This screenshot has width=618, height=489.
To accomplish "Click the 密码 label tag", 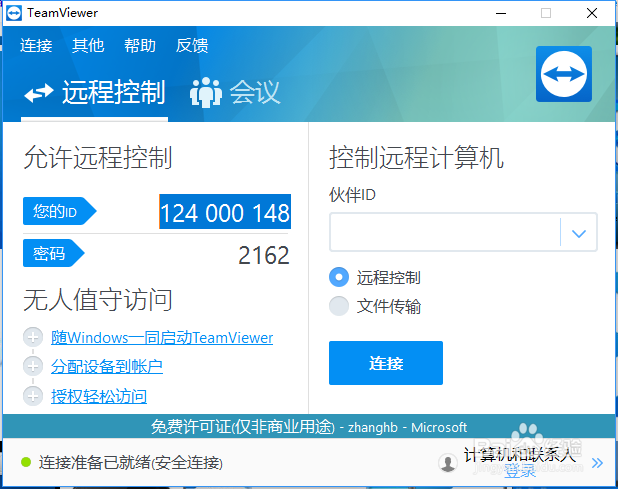I will point(54,253).
